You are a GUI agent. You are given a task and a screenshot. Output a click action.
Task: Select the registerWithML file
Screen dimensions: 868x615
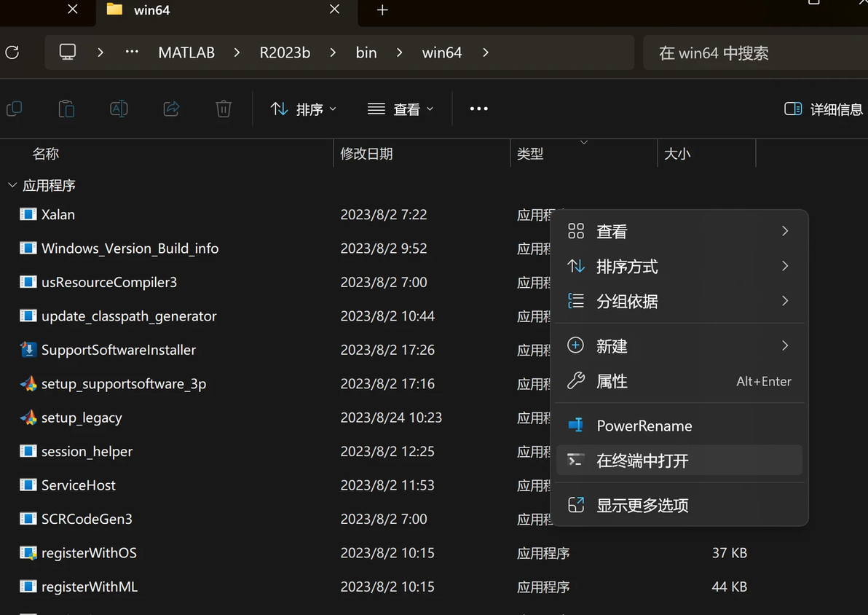pos(90,586)
